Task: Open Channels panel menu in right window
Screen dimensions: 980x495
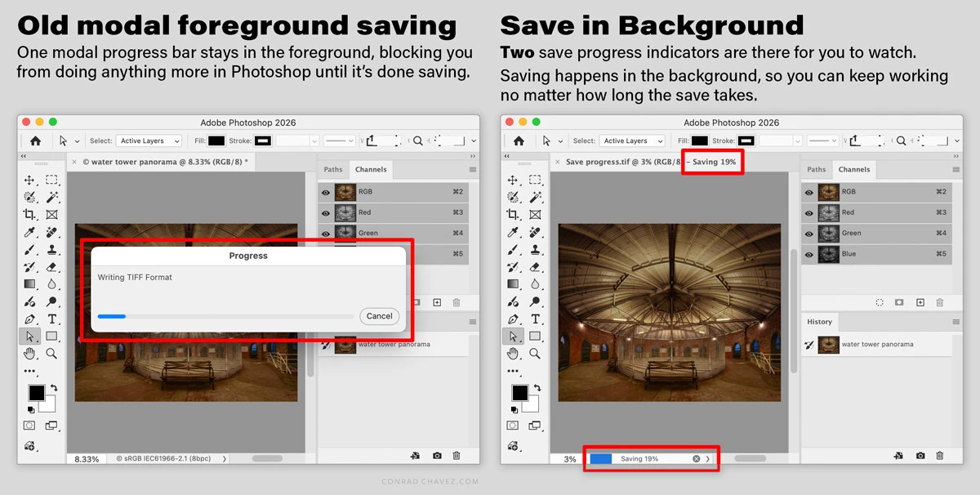Action: point(956,170)
